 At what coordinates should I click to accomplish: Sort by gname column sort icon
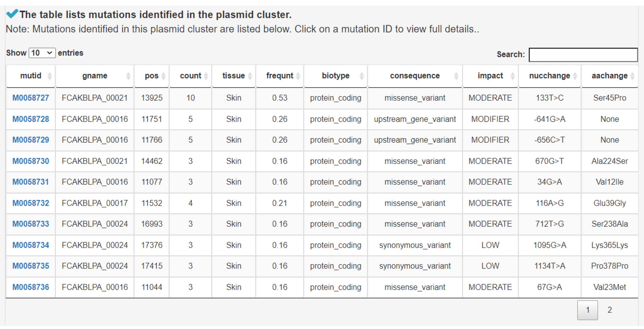click(128, 76)
